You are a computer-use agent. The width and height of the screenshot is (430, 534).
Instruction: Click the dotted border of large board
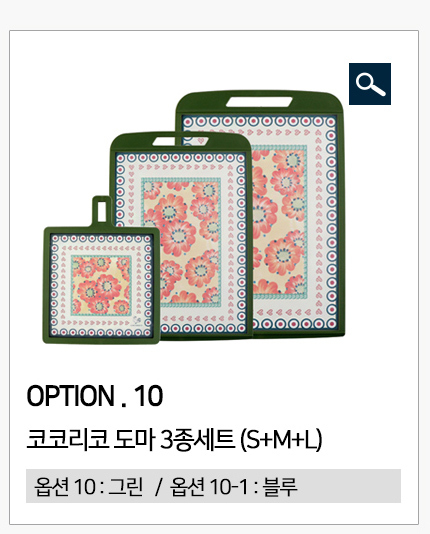[331, 223]
